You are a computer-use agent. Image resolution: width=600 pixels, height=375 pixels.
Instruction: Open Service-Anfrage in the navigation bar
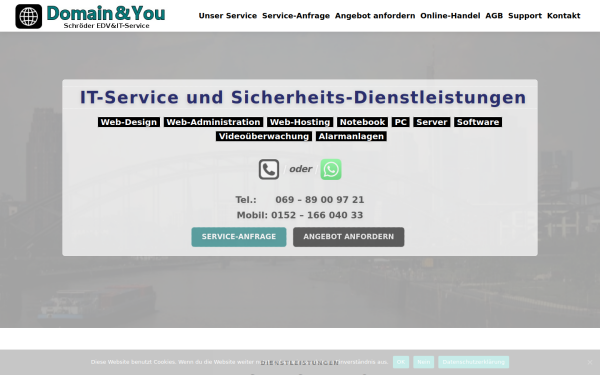[296, 16]
